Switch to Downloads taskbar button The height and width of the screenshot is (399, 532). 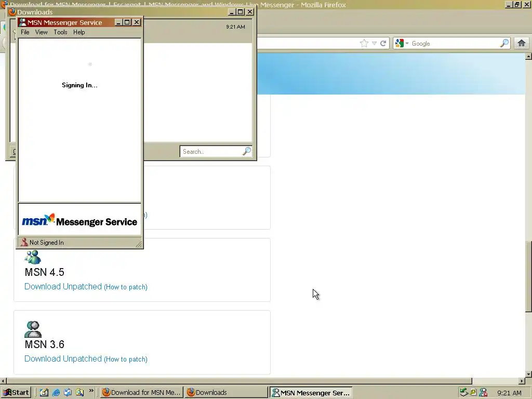pos(226,393)
